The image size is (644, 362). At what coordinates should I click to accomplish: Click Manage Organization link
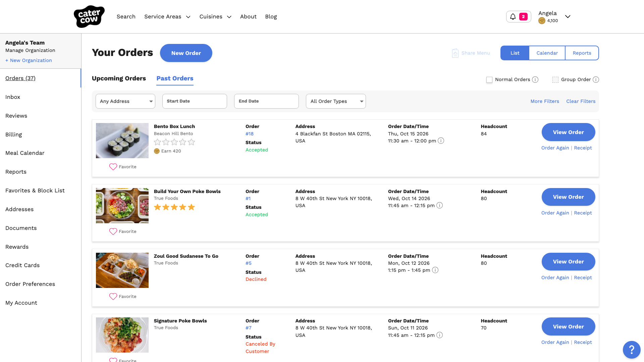coord(30,50)
